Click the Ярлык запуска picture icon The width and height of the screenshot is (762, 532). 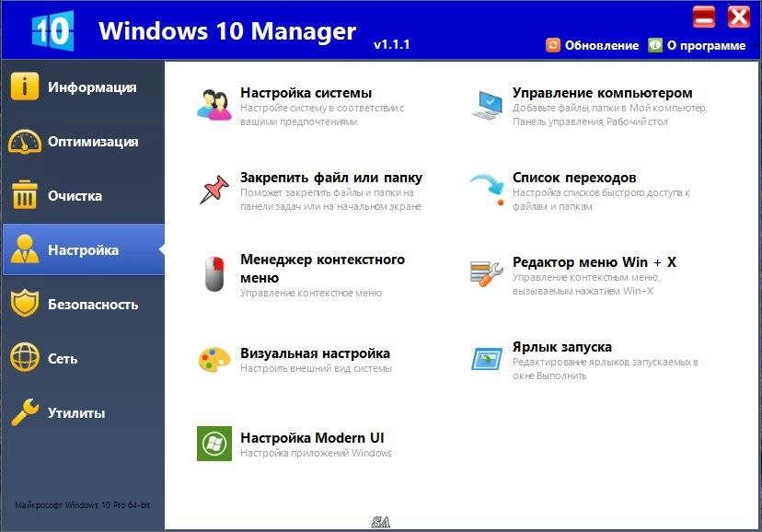tap(487, 359)
